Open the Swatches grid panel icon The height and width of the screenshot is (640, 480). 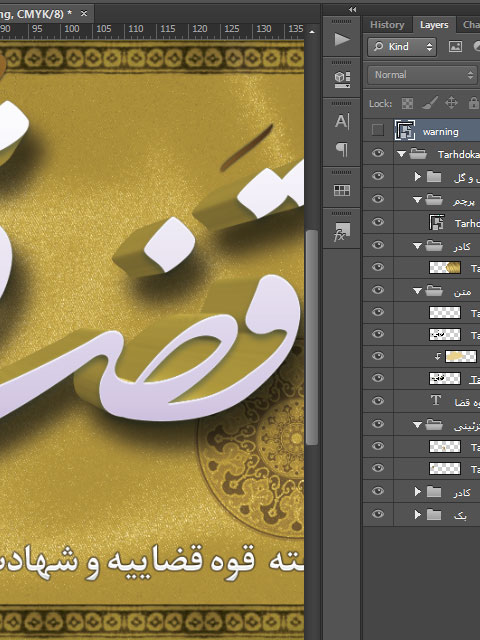click(342, 190)
